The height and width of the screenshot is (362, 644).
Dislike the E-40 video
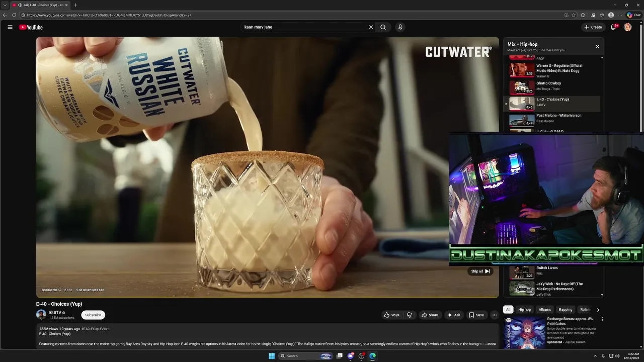point(410,315)
